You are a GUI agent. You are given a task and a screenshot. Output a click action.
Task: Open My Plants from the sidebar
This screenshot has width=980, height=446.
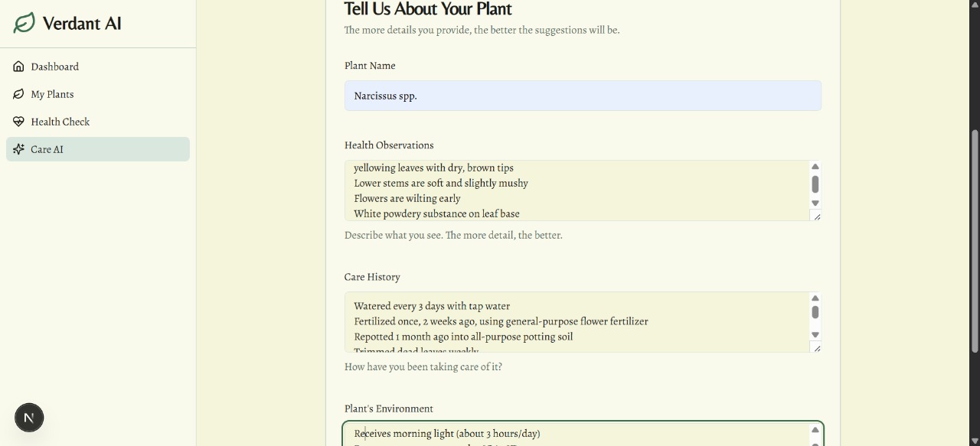52,94
